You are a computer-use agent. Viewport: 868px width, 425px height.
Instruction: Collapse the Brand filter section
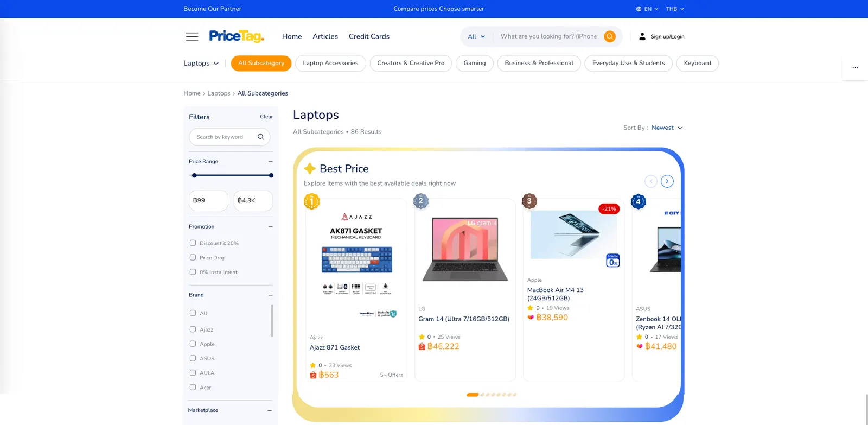271,295
